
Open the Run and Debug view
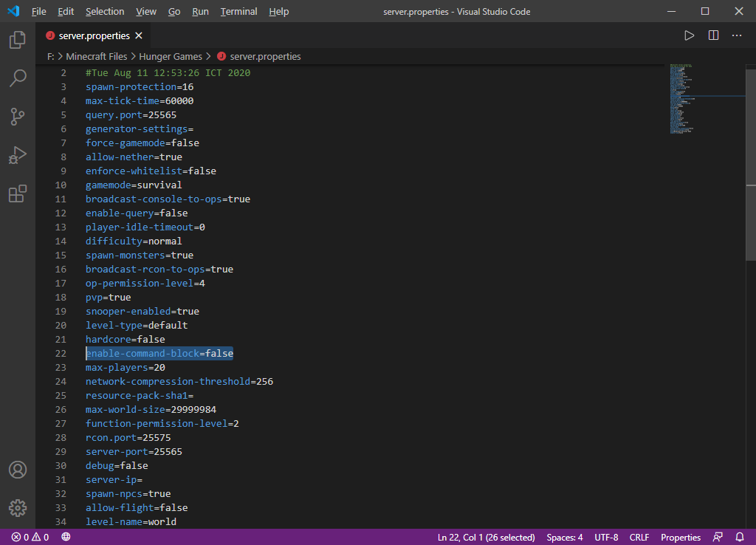pos(18,155)
